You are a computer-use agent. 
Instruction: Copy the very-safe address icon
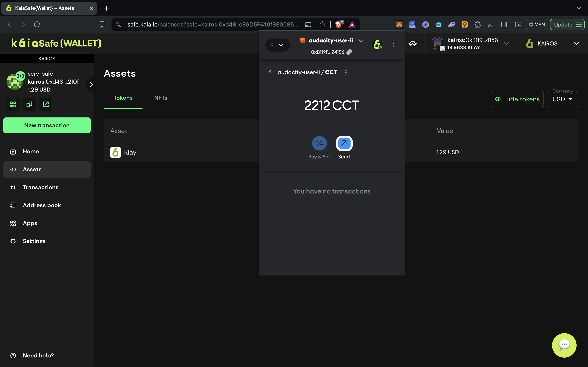[x=29, y=104]
